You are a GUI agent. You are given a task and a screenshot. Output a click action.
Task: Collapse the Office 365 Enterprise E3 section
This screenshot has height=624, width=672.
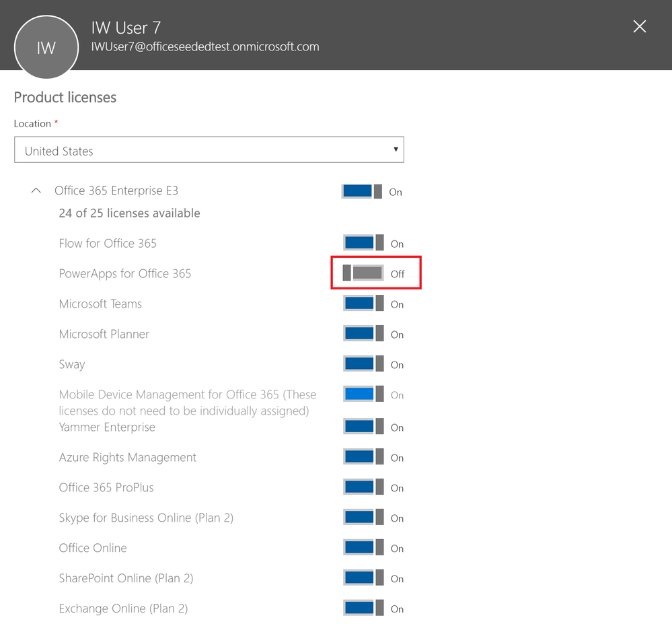click(x=36, y=190)
